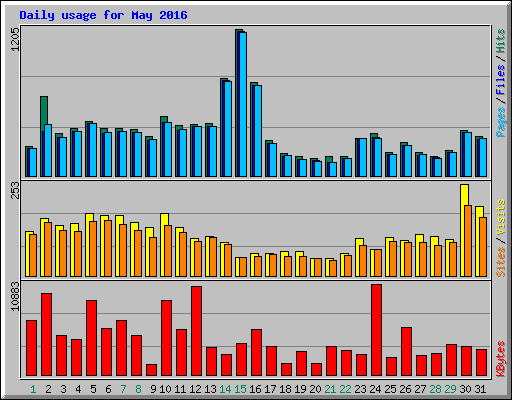Select the light-blue Pages bar for day 1

(x=33, y=163)
